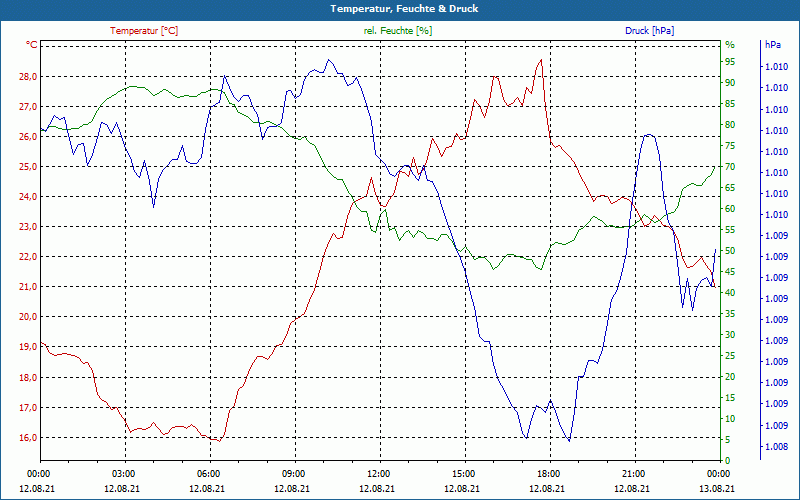The height and width of the screenshot is (500, 800).
Task: Click the chart title Temperatur, Feuchte & Druck
Action: [404, 9]
